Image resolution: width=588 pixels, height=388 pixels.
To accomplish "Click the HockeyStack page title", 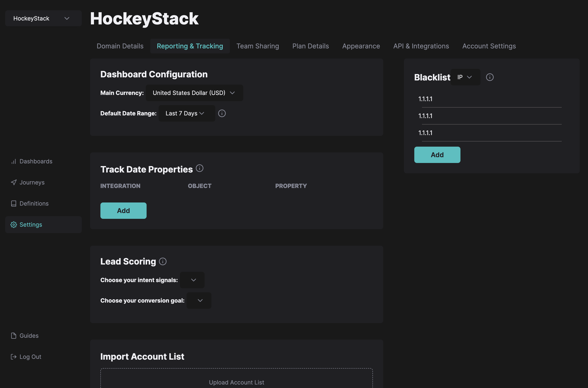I will [144, 19].
